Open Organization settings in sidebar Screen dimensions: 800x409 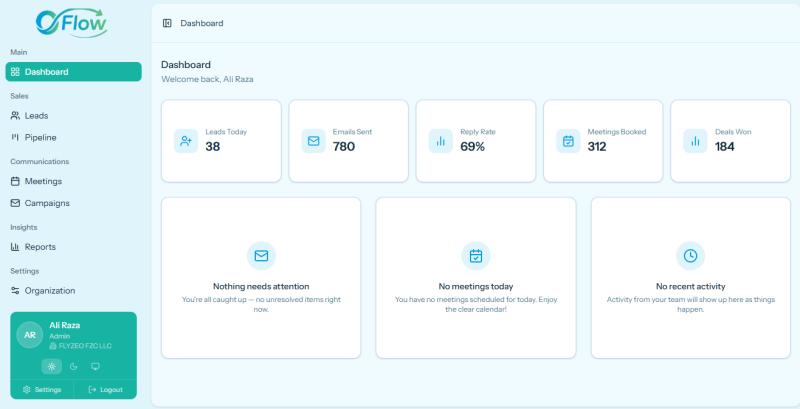point(73,291)
